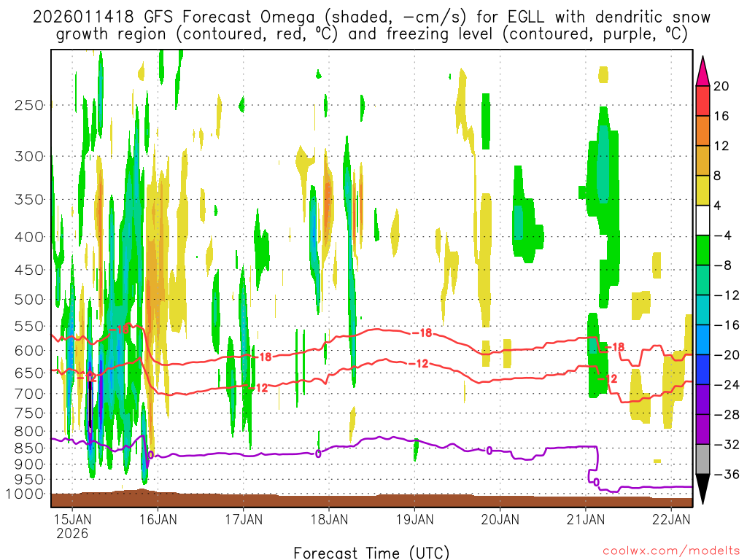This screenshot has width=747, height=560.
Task: Click the magenta top arrow of the colorbar
Action: click(x=703, y=71)
